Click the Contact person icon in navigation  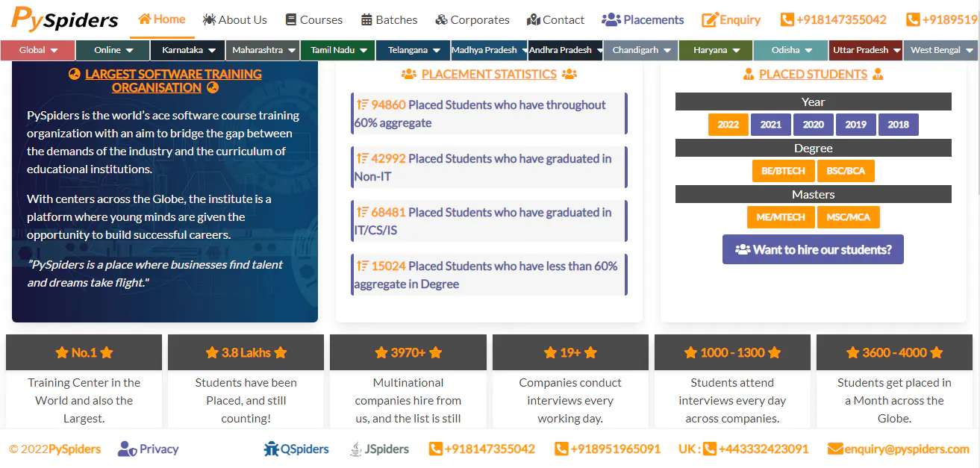pos(533,19)
